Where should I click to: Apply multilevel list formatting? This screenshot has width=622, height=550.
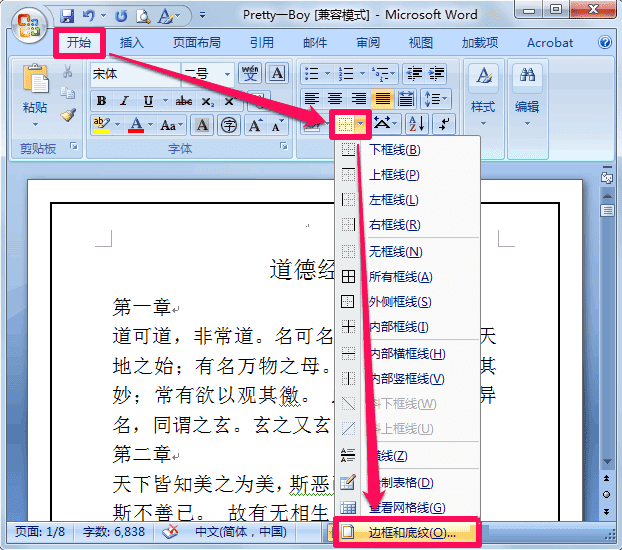coord(381,74)
